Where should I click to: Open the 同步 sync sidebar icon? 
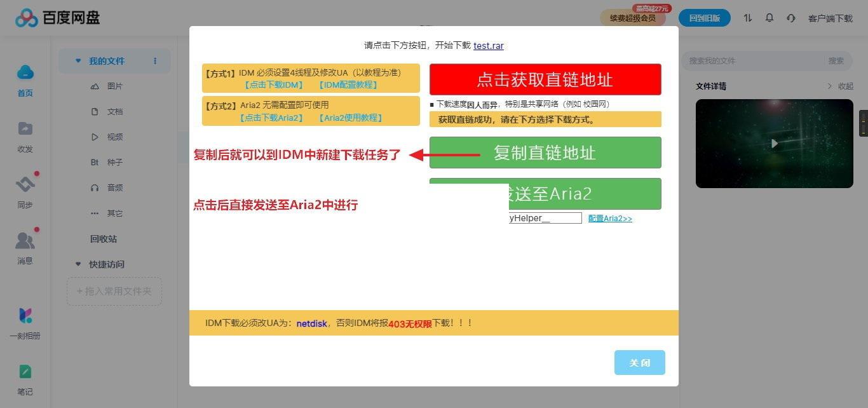[x=25, y=184]
